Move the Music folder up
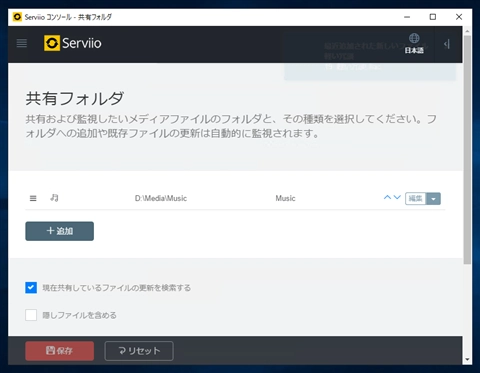Screen dimensions: 480x373 (387, 197)
